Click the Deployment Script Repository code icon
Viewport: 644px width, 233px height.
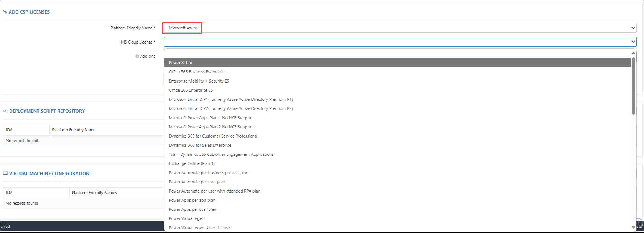click(5, 111)
